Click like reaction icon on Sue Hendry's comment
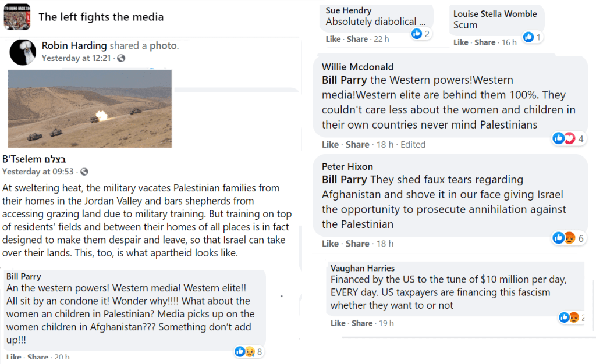The width and height of the screenshot is (596, 364). point(417,34)
